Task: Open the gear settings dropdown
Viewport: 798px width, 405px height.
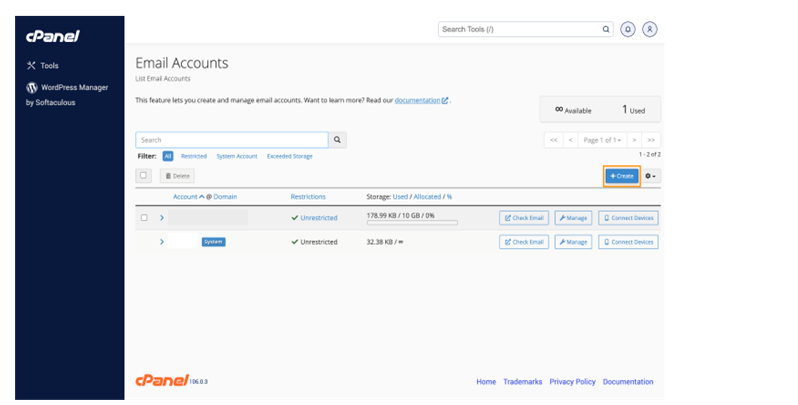Action: pyautogui.click(x=651, y=176)
